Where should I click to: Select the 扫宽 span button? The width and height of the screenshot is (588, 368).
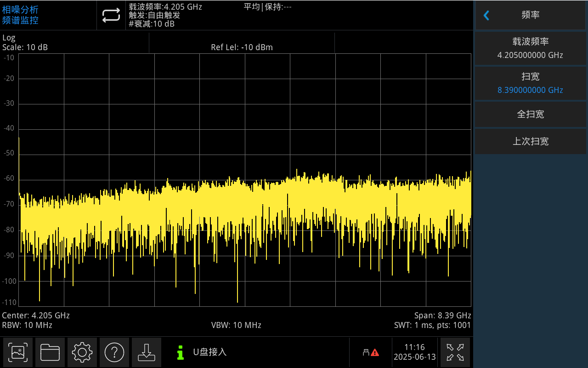(531, 83)
